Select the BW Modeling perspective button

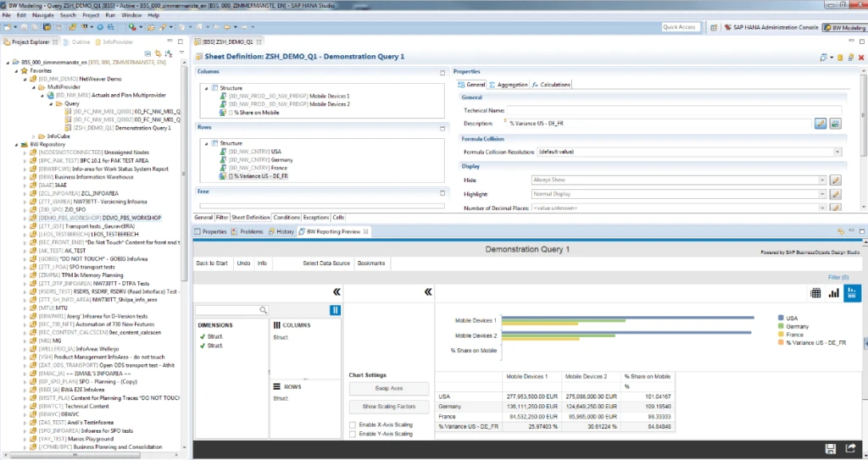[x=844, y=27]
